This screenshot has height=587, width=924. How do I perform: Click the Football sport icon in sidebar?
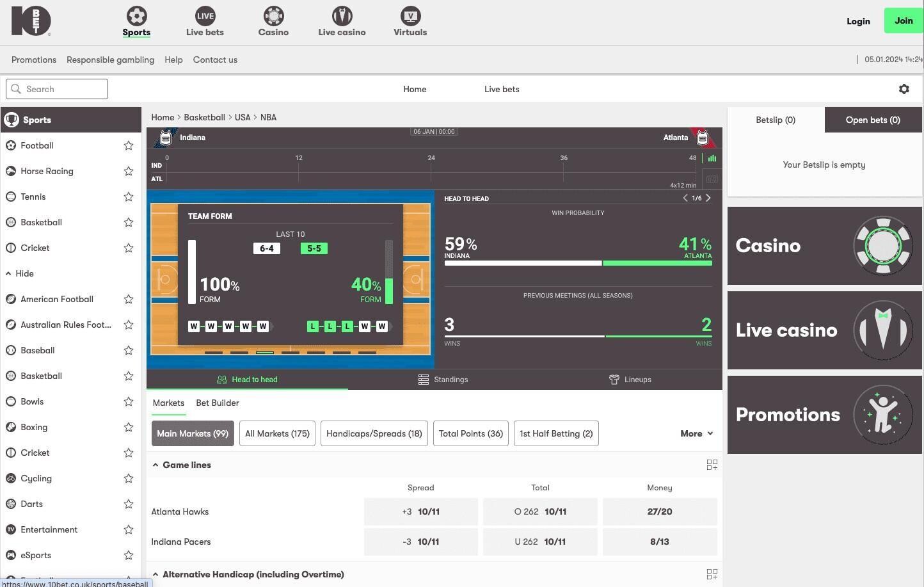click(11, 145)
